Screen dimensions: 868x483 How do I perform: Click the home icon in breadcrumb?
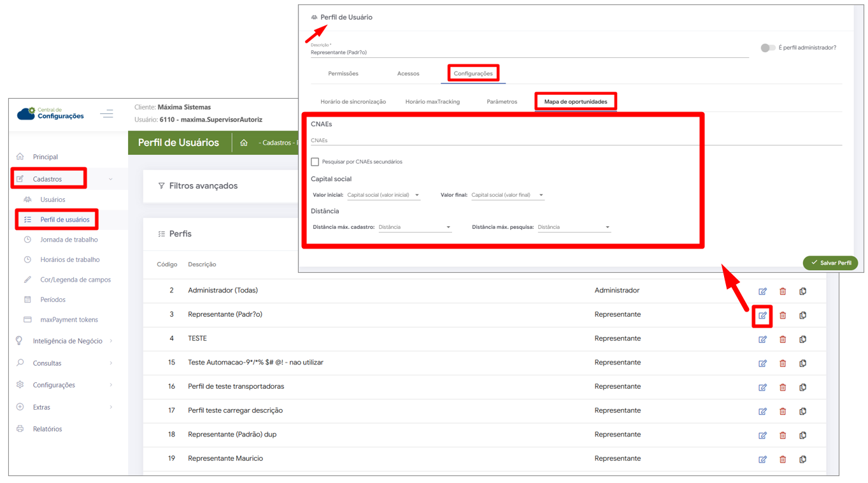244,143
